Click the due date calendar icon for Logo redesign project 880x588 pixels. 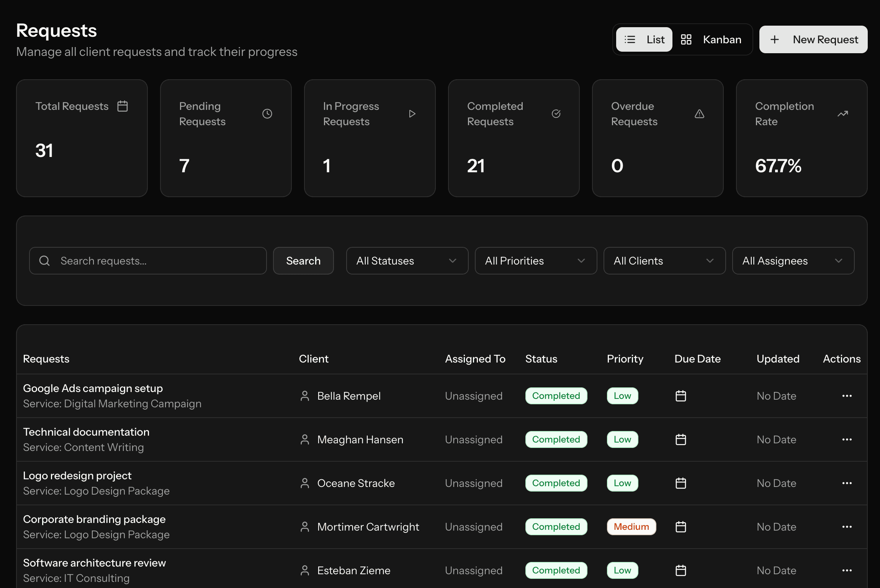680,483
